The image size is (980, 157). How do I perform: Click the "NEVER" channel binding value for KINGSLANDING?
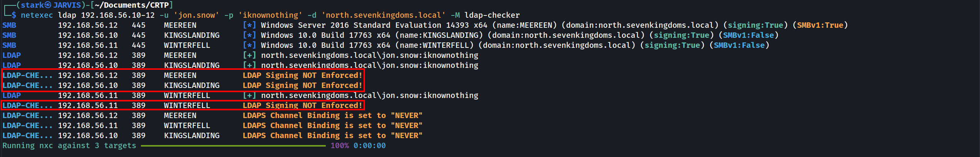point(406,135)
